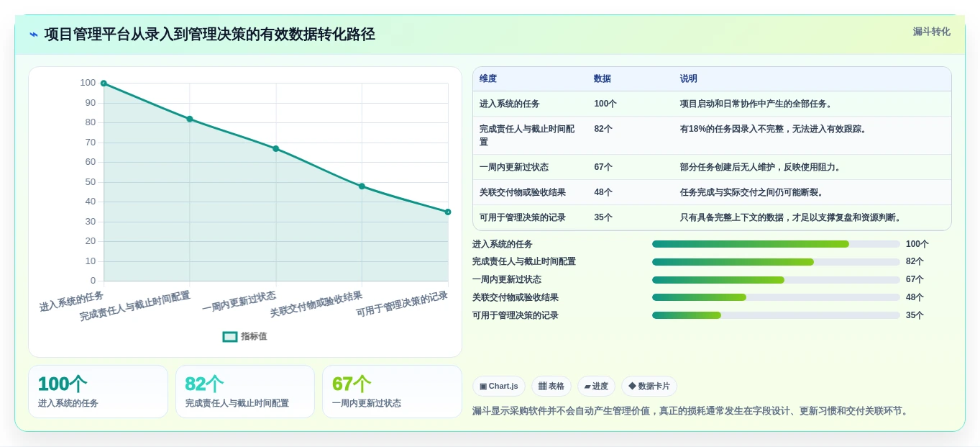
Task: Click the progress bar for 可用于管理决策的记录
Action: pyautogui.click(x=776, y=315)
